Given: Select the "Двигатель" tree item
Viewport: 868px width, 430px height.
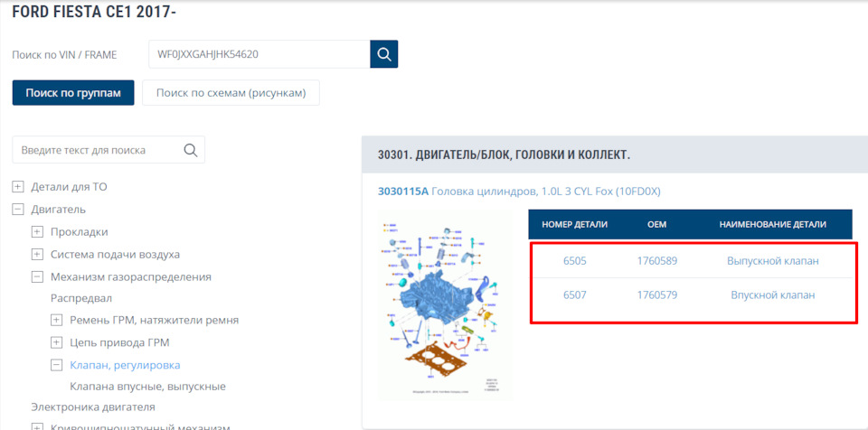Looking at the screenshot, I should click(x=58, y=210).
